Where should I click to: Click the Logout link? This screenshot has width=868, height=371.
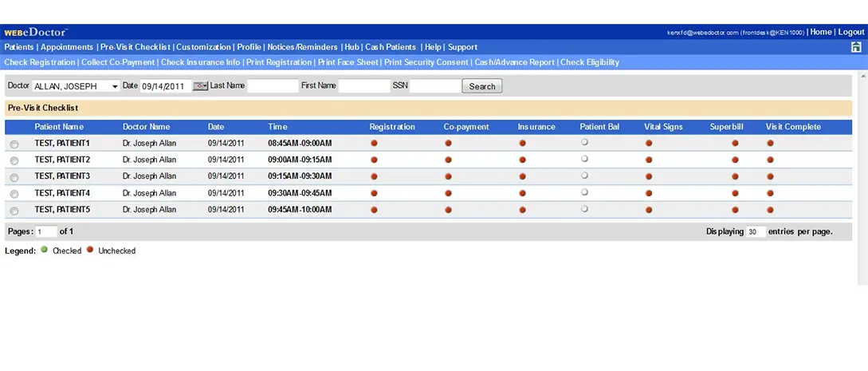click(850, 32)
